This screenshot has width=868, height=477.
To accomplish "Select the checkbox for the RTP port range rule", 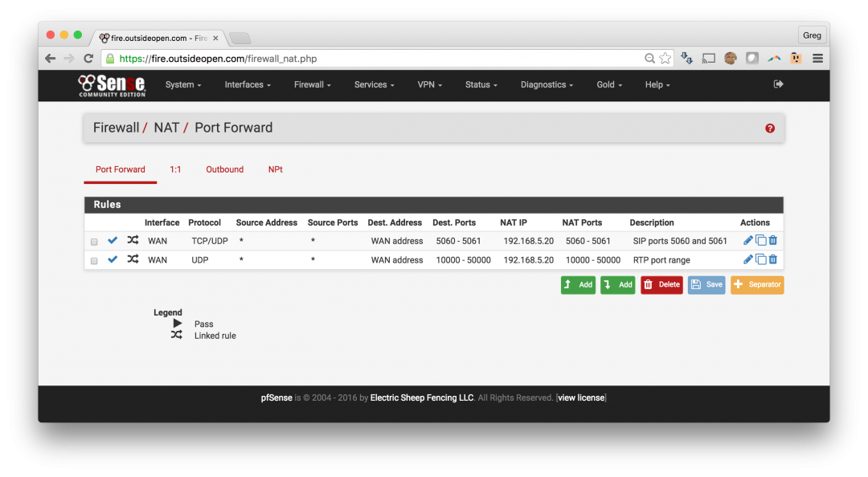I will tap(94, 261).
